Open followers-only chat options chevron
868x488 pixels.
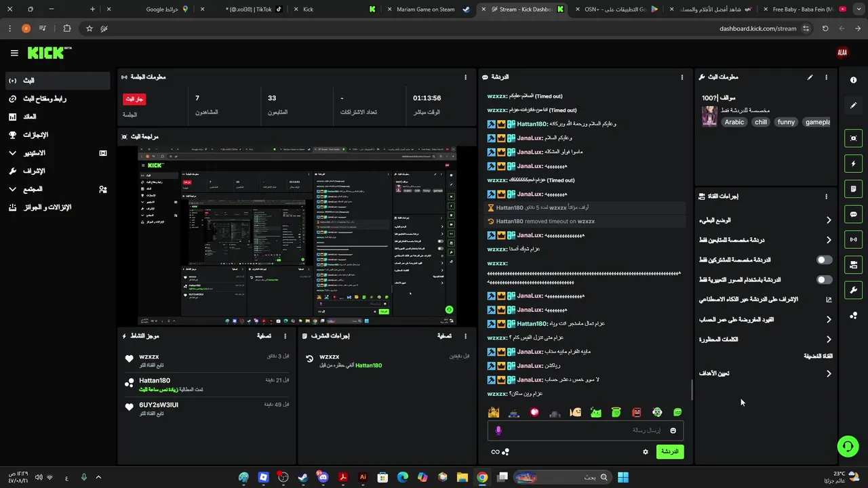(829, 240)
